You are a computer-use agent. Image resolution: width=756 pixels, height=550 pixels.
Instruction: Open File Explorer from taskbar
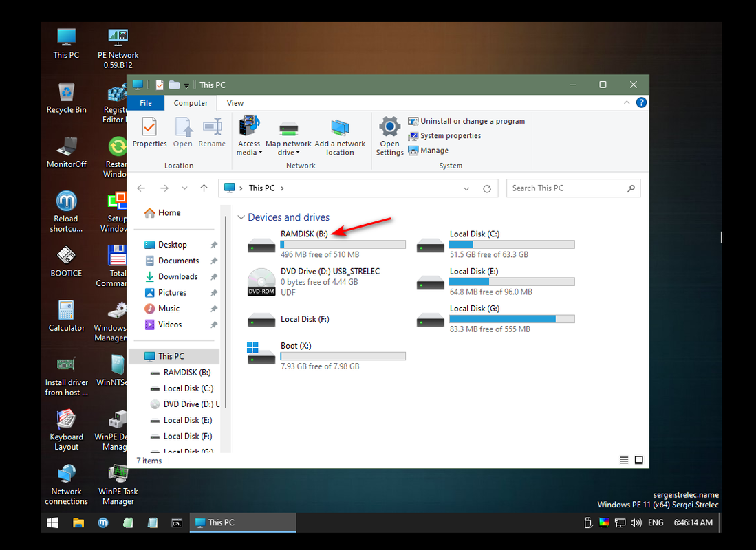[x=78, y=522]
